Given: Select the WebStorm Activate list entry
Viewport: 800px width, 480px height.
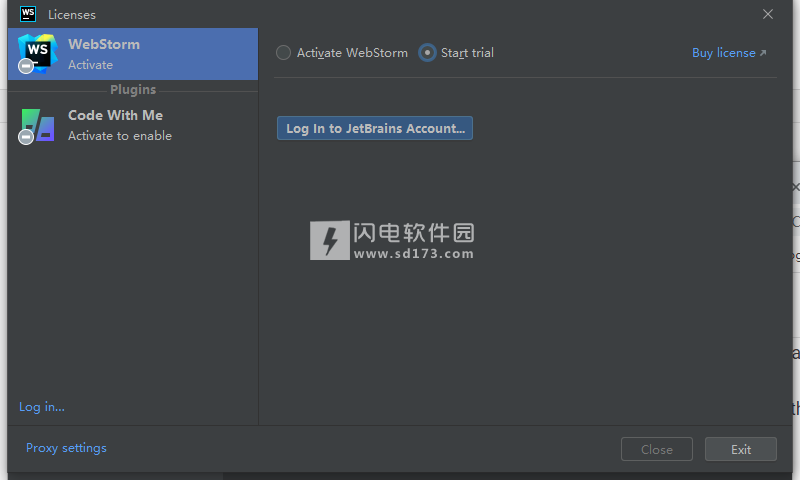Looking at the screenshot, I should 133,54.
